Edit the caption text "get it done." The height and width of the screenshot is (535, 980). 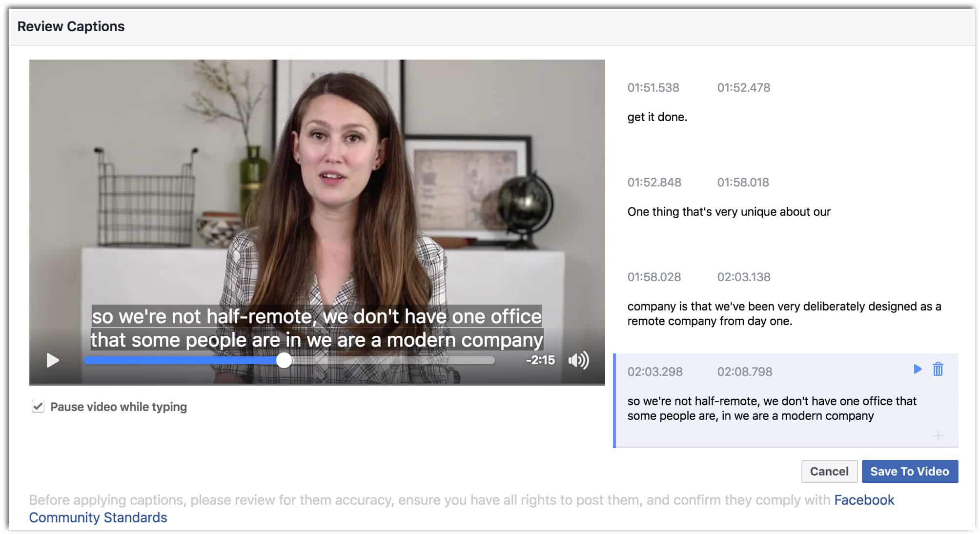click(657, 117)
